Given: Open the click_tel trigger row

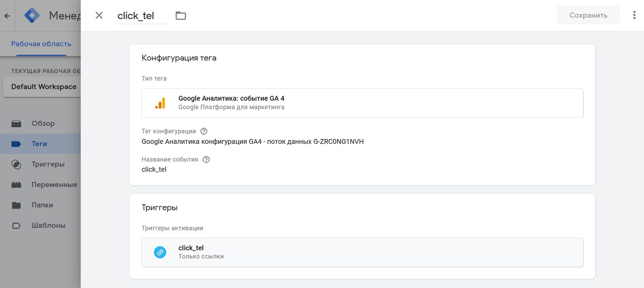Looking at the screenshot, I should [362, 252].
